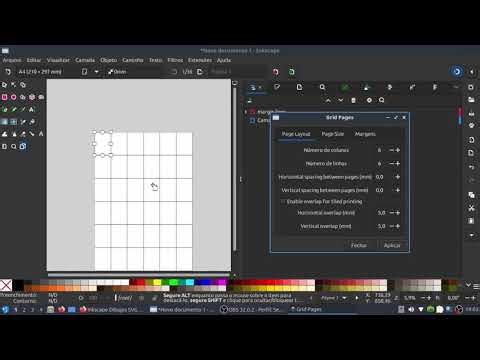The height and width of the screenshot is (360, 480).
Task: Open layer selector dropdown in status bar
Action: coord(344,298)
